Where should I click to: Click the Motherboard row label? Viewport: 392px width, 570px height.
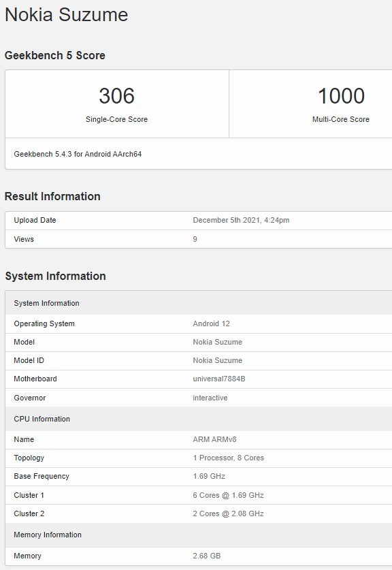click(x=35, y=379)
